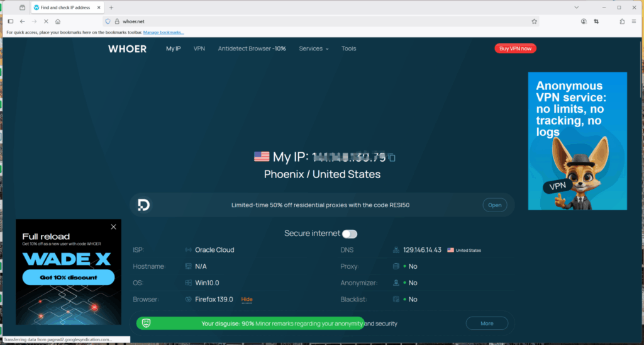
Task: Take a screenshot with crop icon
Action: (596, 21)
